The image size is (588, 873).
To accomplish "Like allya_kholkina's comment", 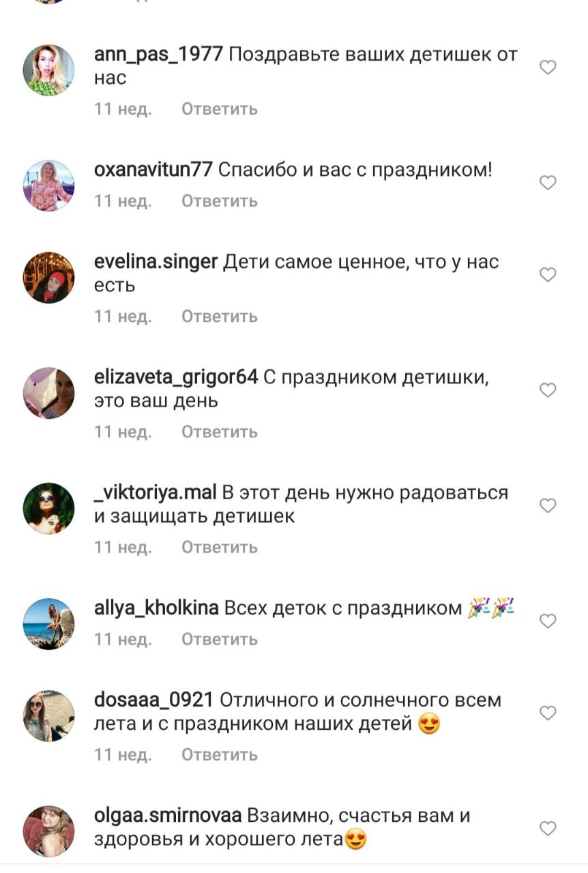I will pyautogui.click(x=548, y=621).
